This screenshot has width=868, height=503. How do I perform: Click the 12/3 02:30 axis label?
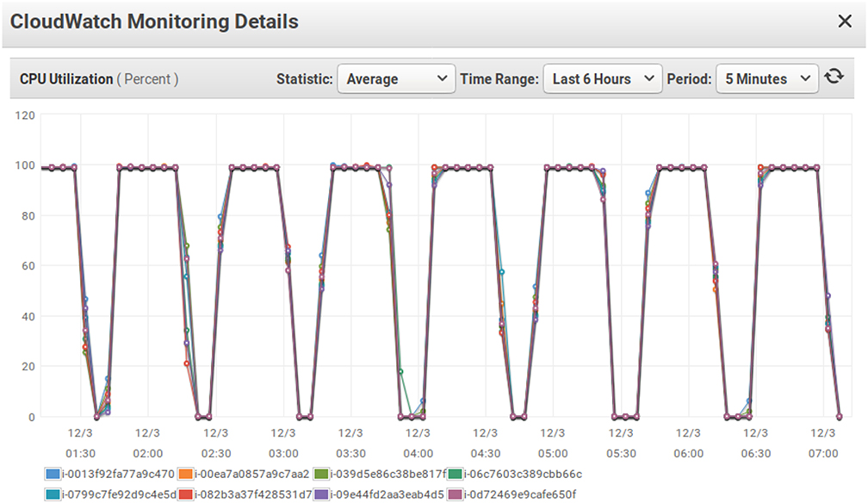coord(215,444)
